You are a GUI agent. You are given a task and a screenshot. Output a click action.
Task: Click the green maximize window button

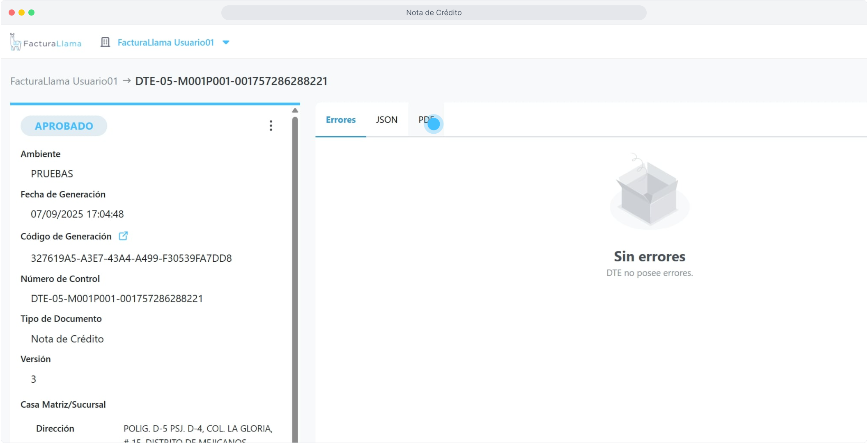31,12
